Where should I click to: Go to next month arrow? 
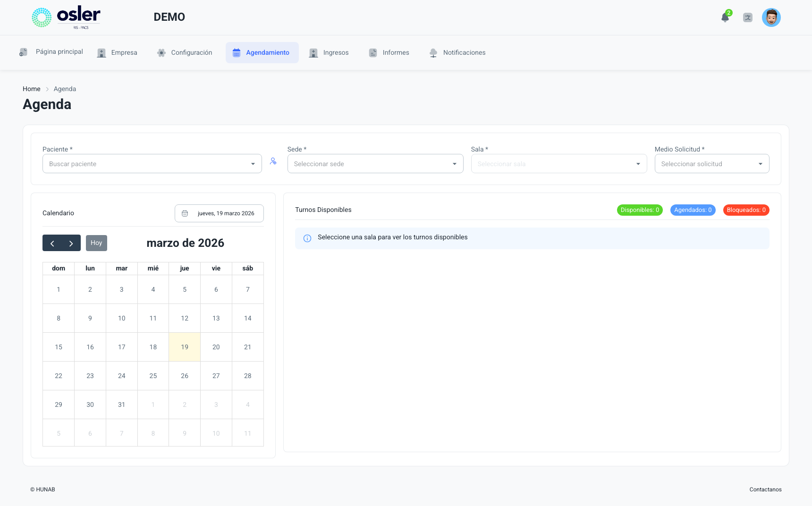coord(71,243)
